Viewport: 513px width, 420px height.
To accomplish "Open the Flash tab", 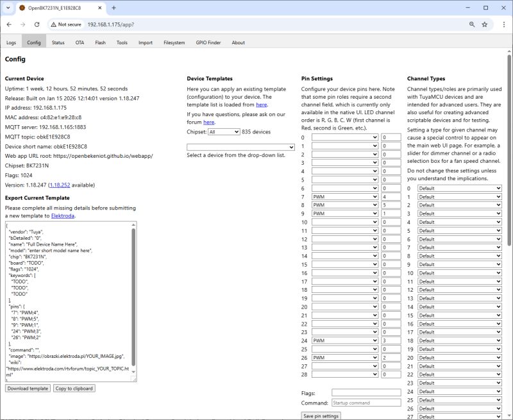I will pyautogui.click(x=101, y=42).
